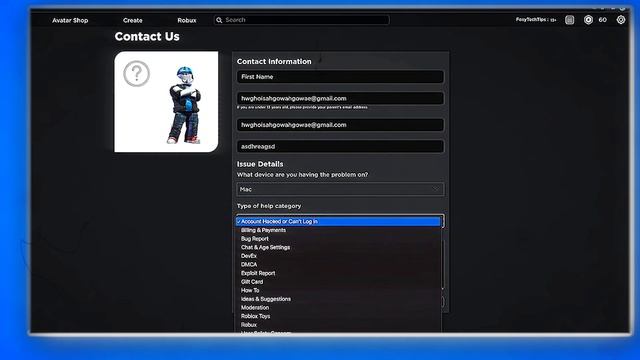This screenshot has width=640, height=360.
Task: Open the Robux balance coin icon
Action: point(588,20)
